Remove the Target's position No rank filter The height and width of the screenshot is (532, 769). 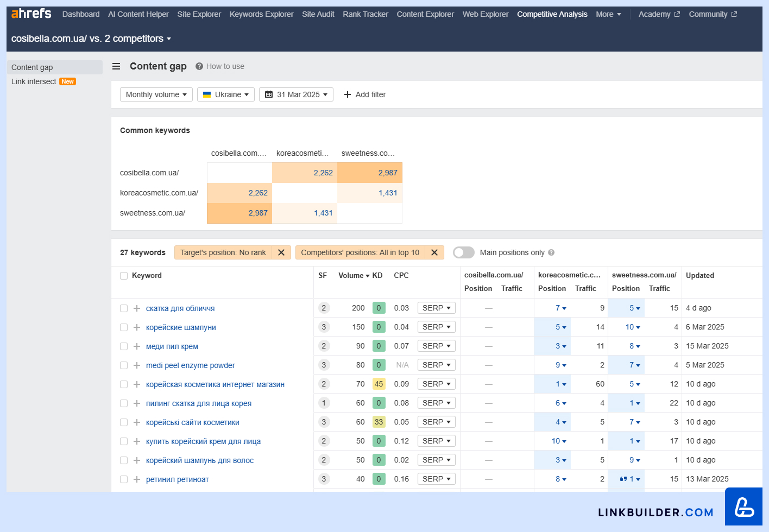[x=281, y=252]
